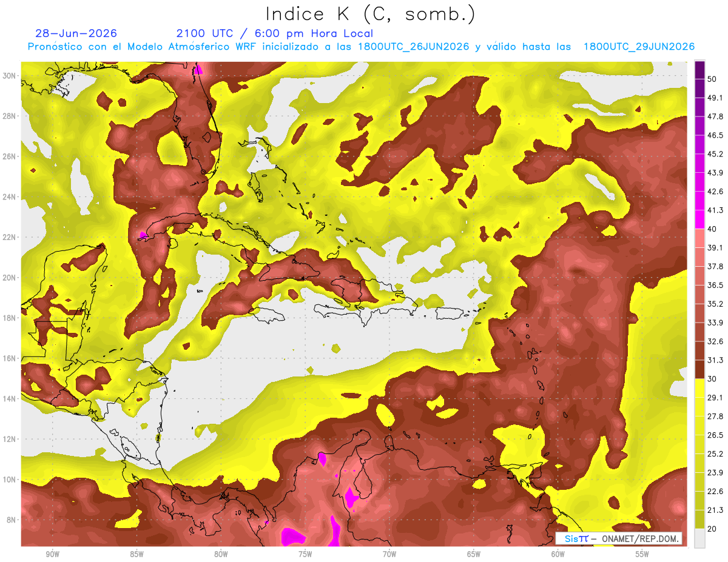Click the '55W' longitude label
The width and height of the screenshot is (728, 562).
click(x=642, y=555)
